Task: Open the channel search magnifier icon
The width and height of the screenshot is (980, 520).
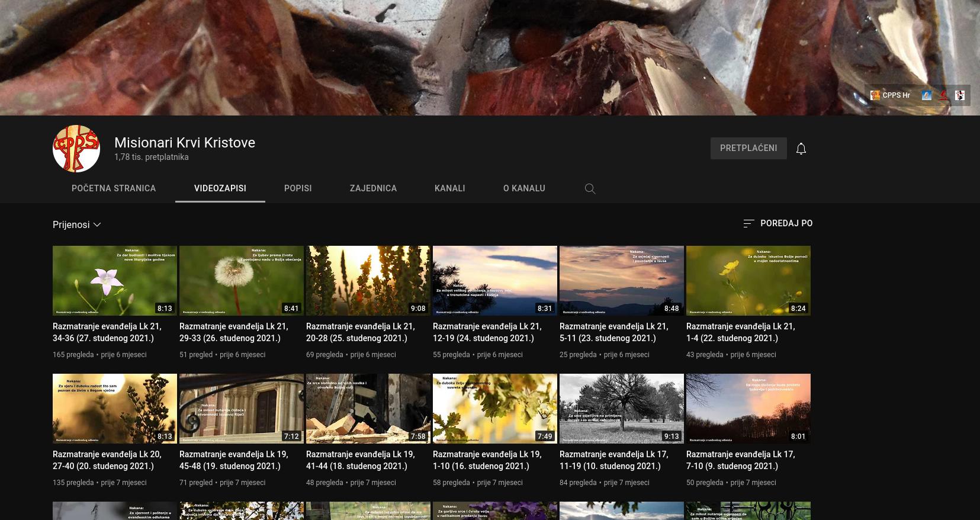Action: [590, 188]
